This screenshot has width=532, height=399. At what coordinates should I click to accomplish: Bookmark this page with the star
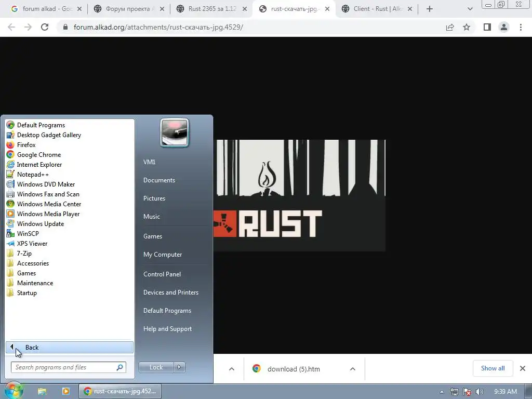click(467, 27)
